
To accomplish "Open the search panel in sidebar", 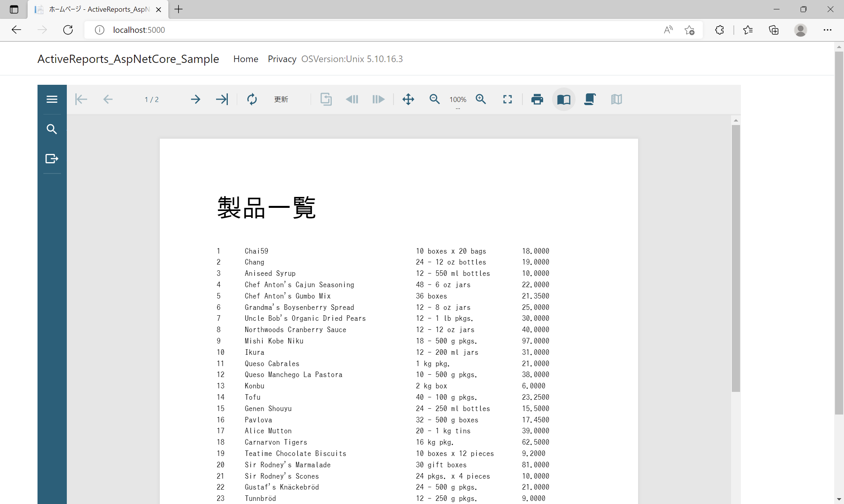I will tap(52, 129).
